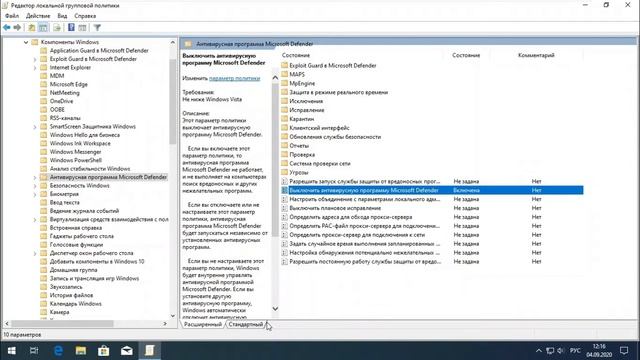Screen dimensions: 640x360
Task: Click the OneDrive folder icon in tree
Action: [44, 101]
